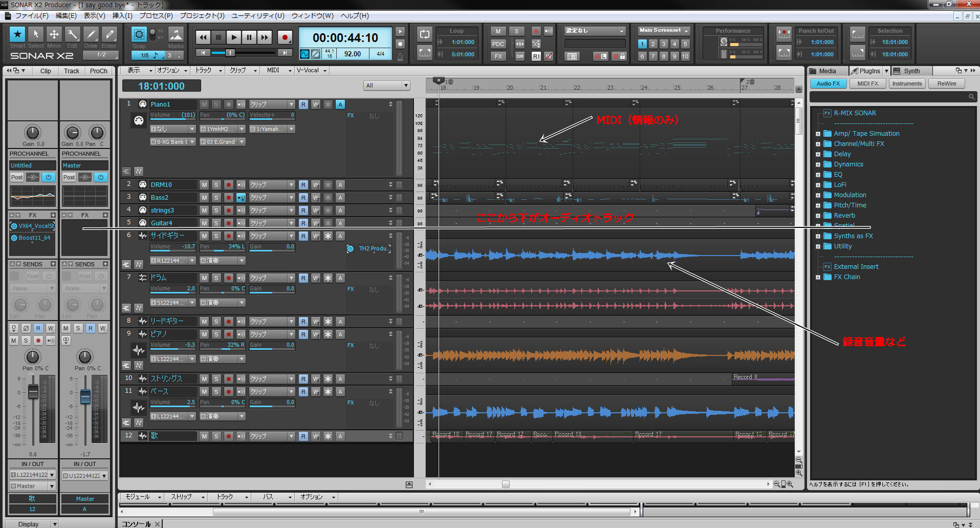The width and height of the screenshot is (980, 528).
Task: Pause the transport
Action: (249, 37)
